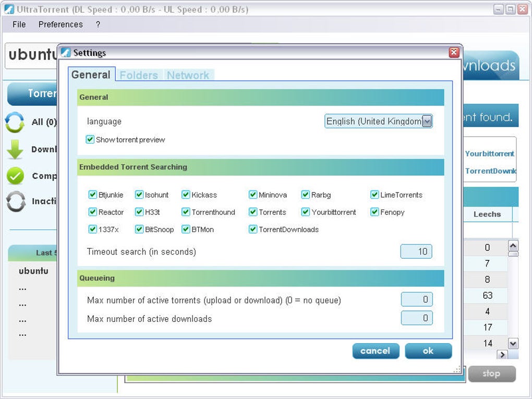The height and width of the screenshot is (399, 532).
Task: Switch to the General settings tab
Action: point(91,74)
